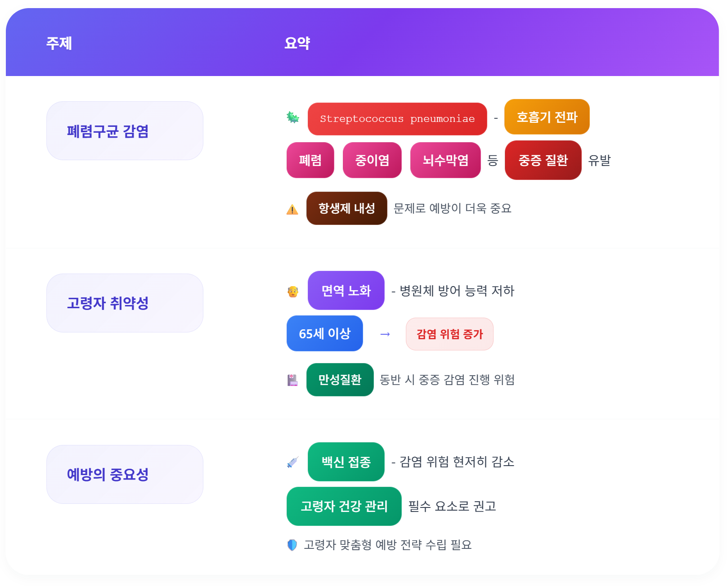Select the Streptococcus pneumoniae red tag
728x588 pixels.
(x=397, y=119)
